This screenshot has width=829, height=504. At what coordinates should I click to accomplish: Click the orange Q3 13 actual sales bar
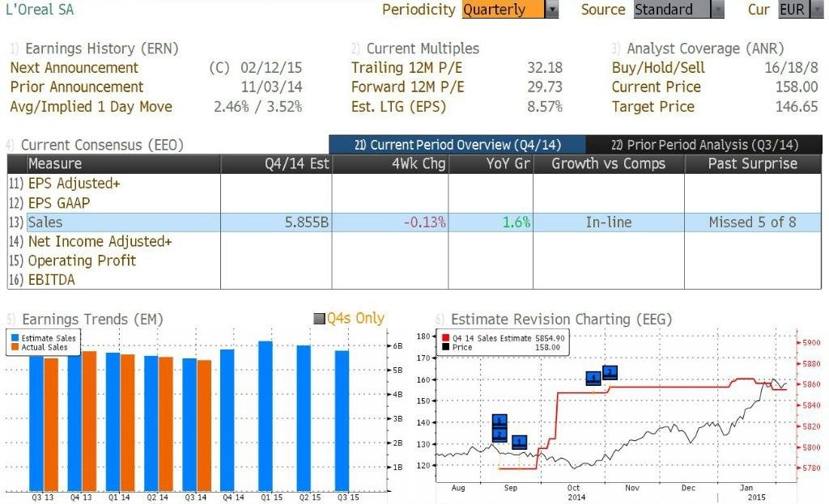pos(51,425)
